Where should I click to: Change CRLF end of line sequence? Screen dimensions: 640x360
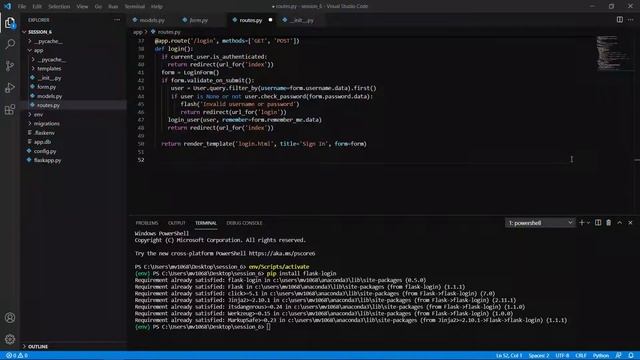pos(580,356)
